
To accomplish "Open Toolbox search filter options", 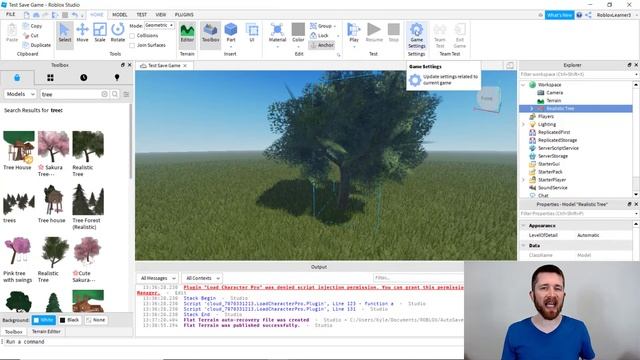I will tap(126, 94).
